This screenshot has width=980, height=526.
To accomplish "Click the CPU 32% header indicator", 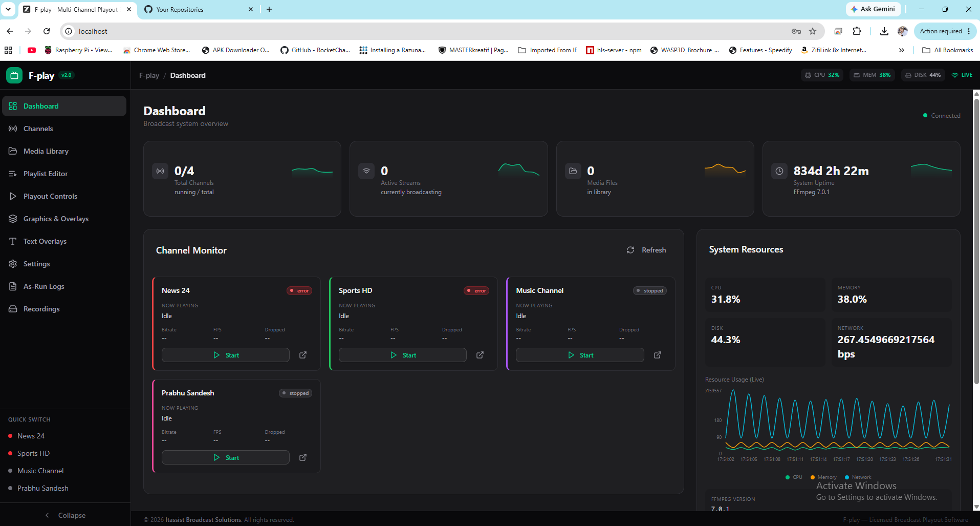I will 822,75.
